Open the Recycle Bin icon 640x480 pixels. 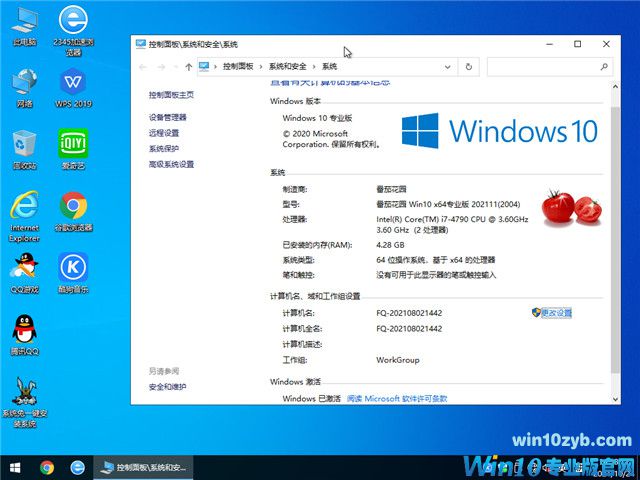click(x=24, y=149)
